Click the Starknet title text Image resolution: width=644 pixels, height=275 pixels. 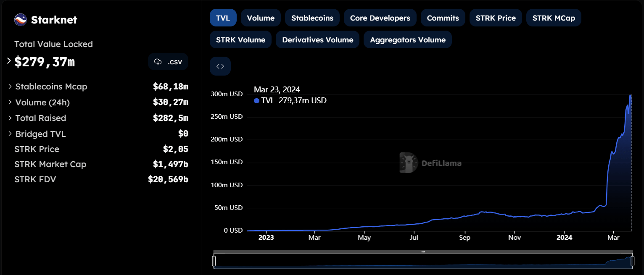point(54,20)
